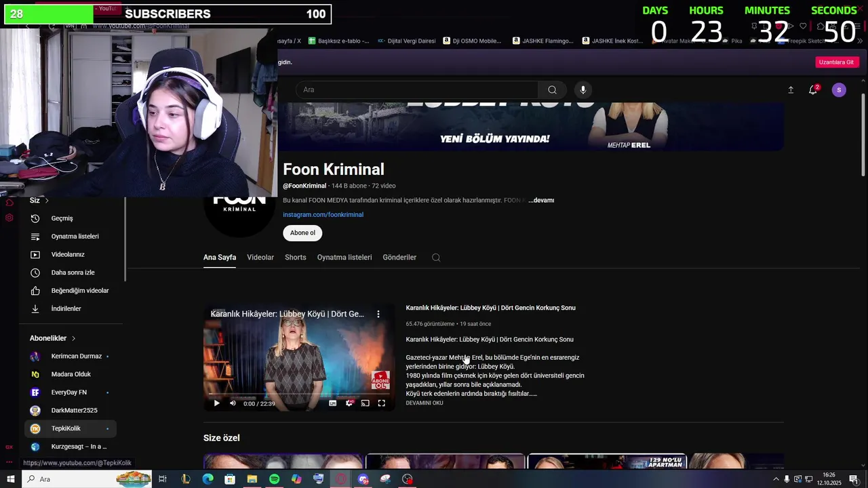
Task: Cast the video to a TV
Action: [366, 403]
